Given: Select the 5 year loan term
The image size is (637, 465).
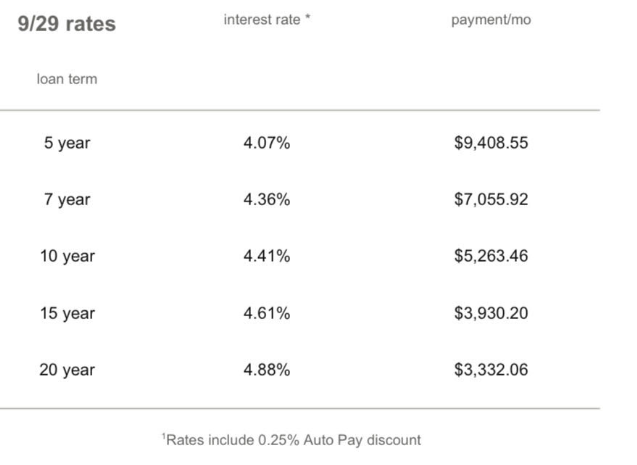Looking at the screenshot, I should point(67,143).
